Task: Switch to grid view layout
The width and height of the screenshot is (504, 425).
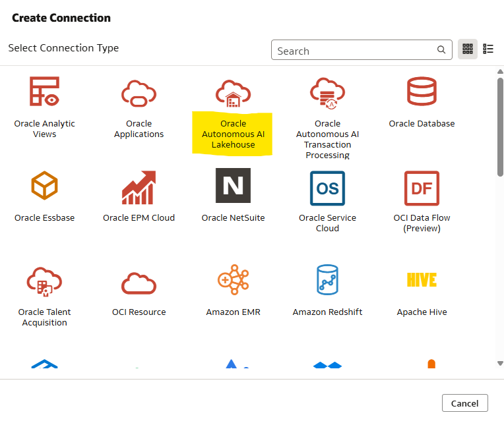Action: click(x=467, y=49)
